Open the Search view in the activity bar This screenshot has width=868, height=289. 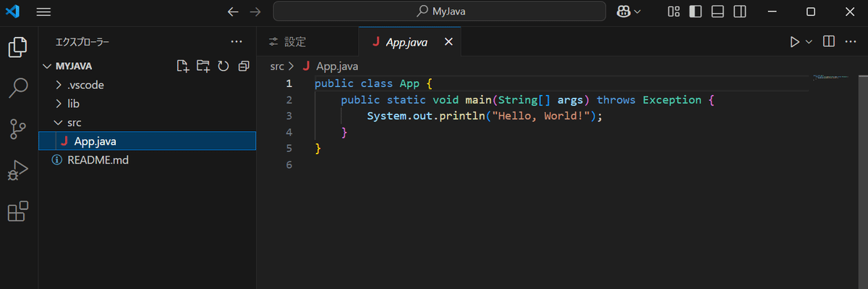point(17,88)
